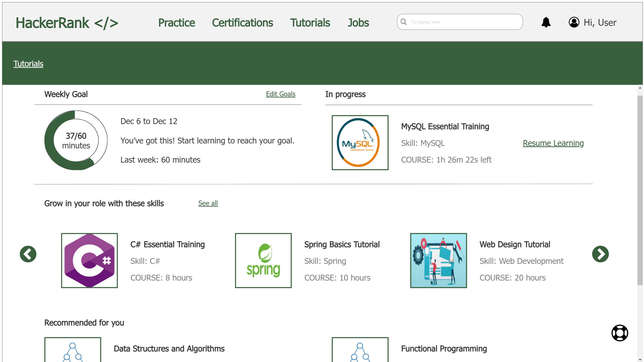Viewport: 644px width, 362px height.
Task: Click the user profile avatar icon
Action: coord(574,22)
